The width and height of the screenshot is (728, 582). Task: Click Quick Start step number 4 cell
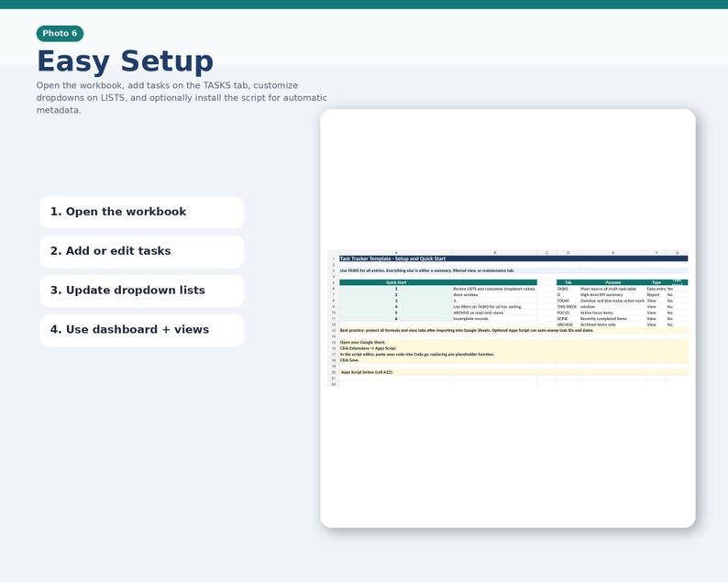(396, 307)
